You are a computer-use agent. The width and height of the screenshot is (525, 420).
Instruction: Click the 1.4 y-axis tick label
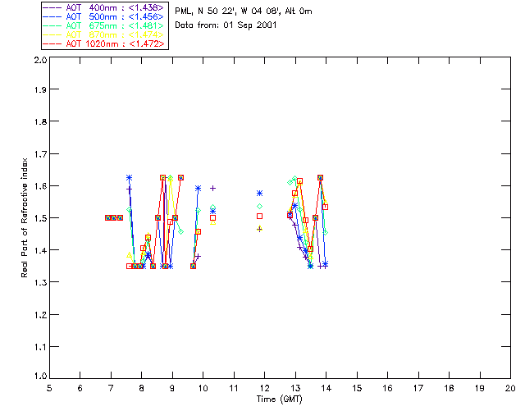40,250
